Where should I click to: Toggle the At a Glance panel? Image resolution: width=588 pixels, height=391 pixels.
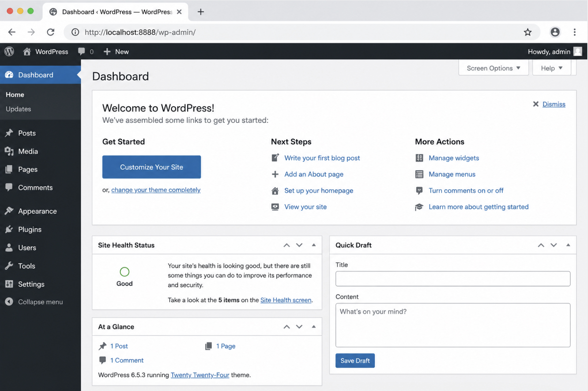314,326
